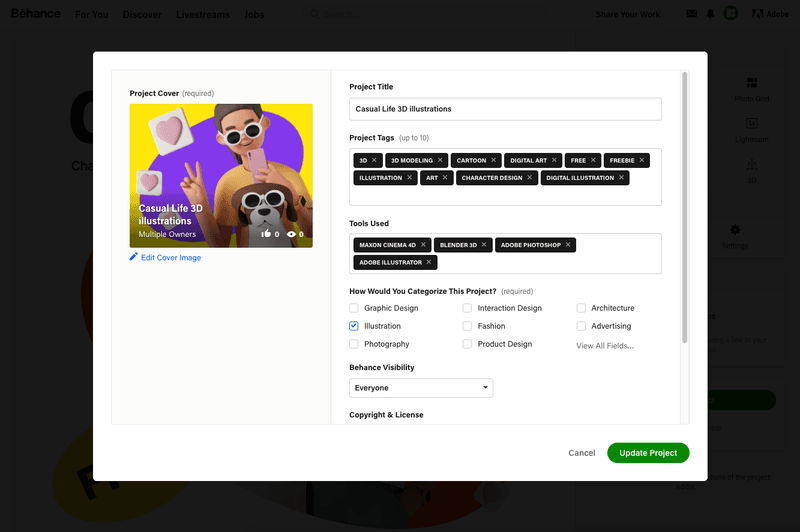Click Update Project button
This screenshot has height=532, width=800.
tap(648, 453)
